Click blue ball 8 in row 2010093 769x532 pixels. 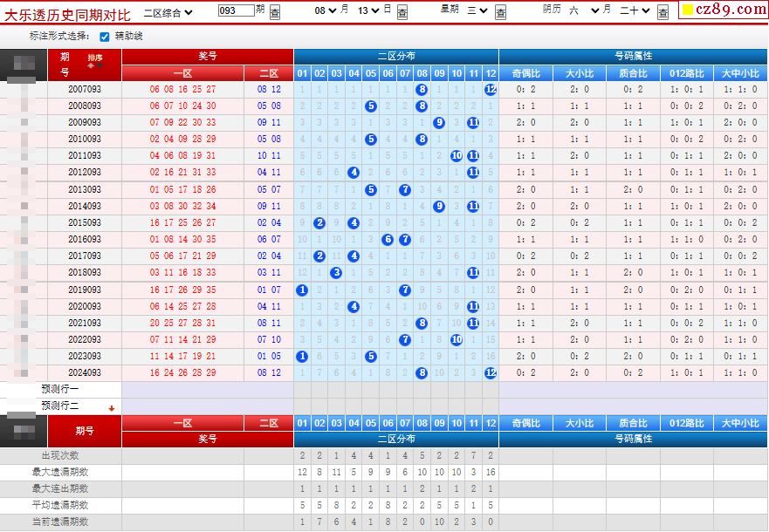click(422, 140)
